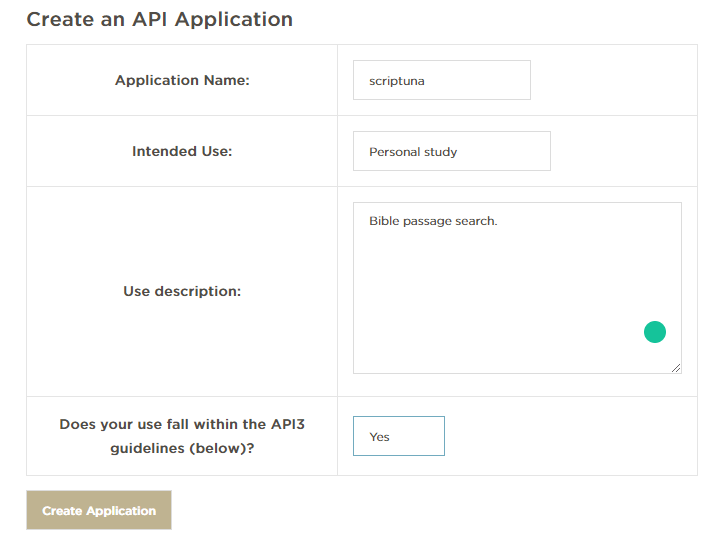Screen dimensions: 714x545
Task: Open the Intended Use 'Personal study' dropdown
Action: [452, 151]
